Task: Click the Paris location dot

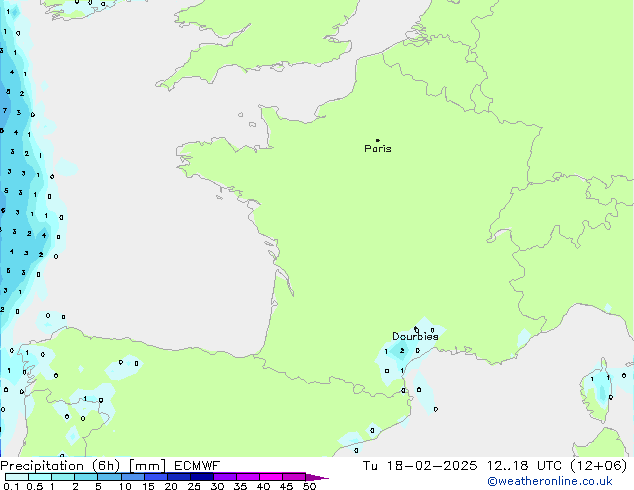Action: pyautogui.click(x=378, y=140)
